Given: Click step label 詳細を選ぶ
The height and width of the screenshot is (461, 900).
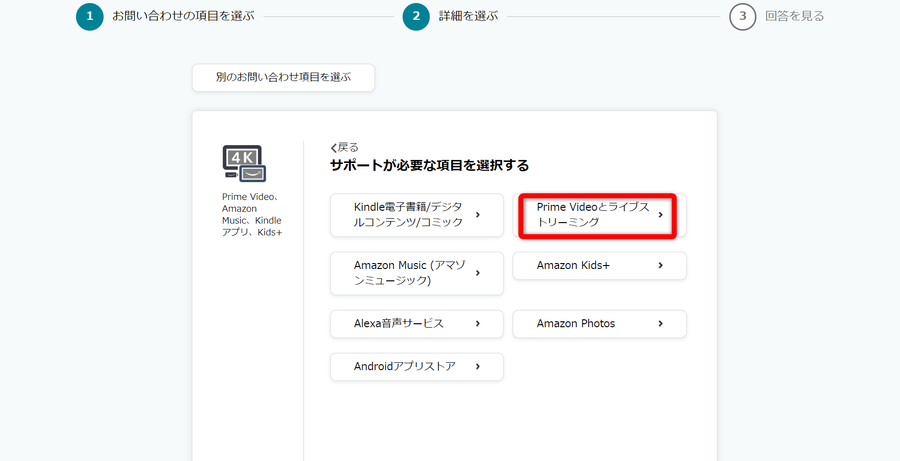Looking at the screenshot, I should tap(468, 17).
